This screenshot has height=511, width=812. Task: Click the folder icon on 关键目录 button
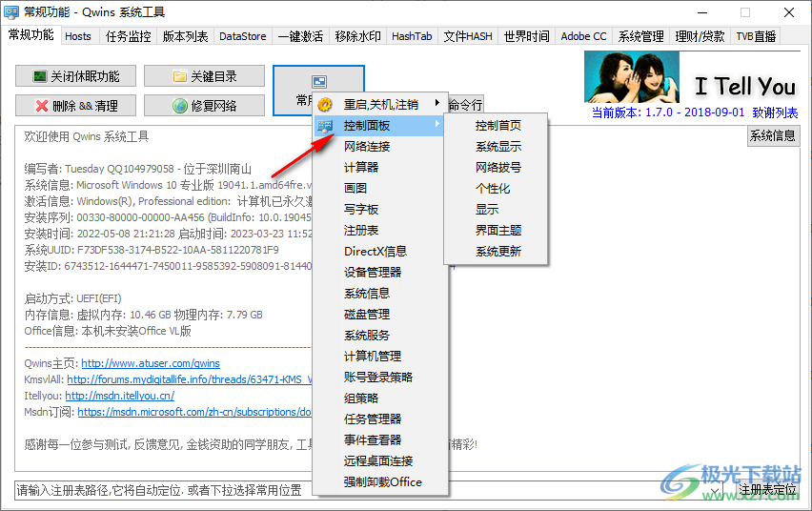click(180, 76)
